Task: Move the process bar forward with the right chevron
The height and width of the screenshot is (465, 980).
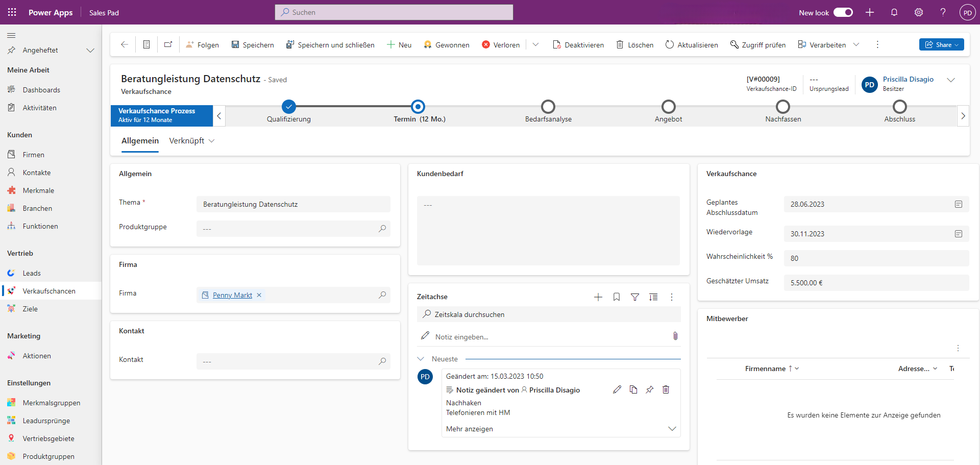Action: coord(963,116)
